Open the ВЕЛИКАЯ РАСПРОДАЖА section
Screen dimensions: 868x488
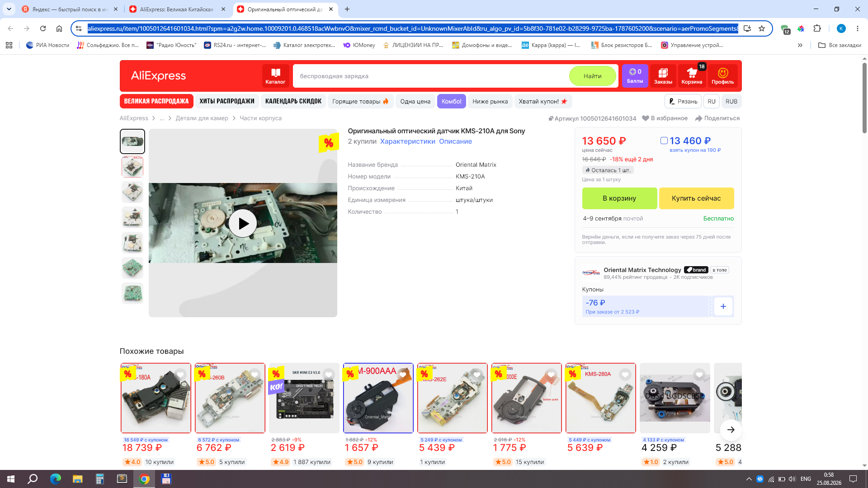click(156, 101)
